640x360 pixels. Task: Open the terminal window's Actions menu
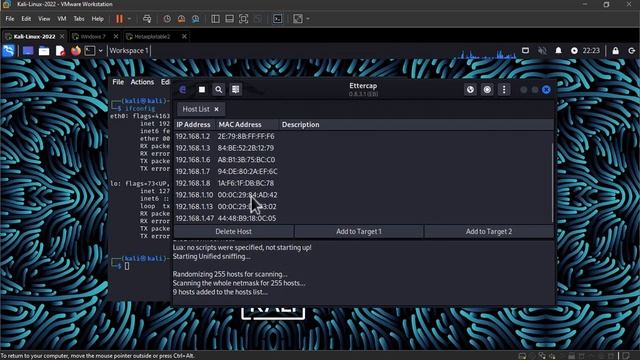click(142, 82)
